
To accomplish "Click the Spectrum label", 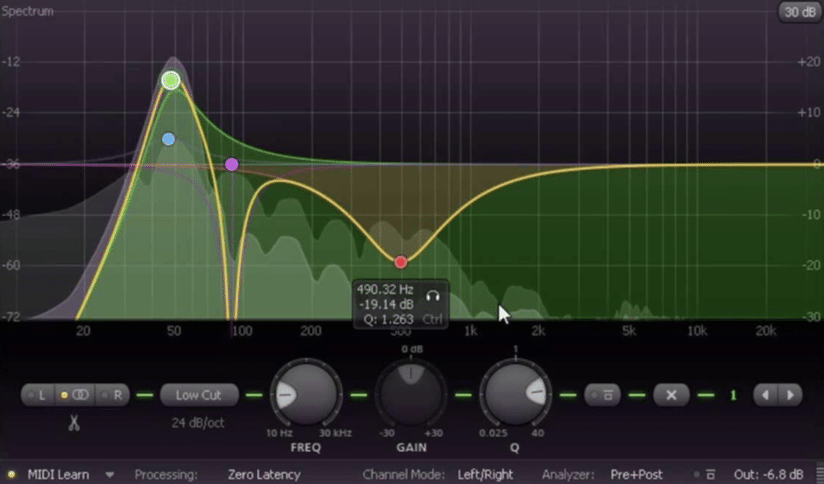I will pyautogui.click(x=27, y=11).
